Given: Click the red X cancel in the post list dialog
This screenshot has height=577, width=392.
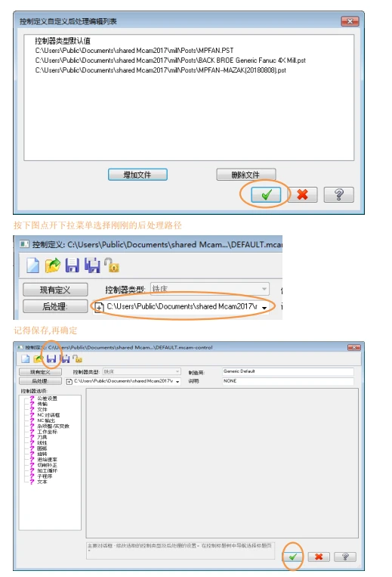Looking at the screenshot, I should pos(302,194).
